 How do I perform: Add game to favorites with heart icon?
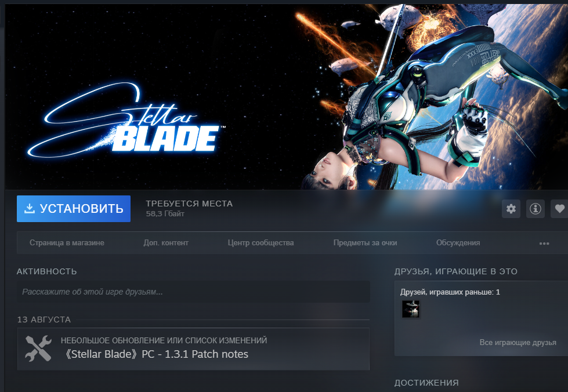coord(559,209)
